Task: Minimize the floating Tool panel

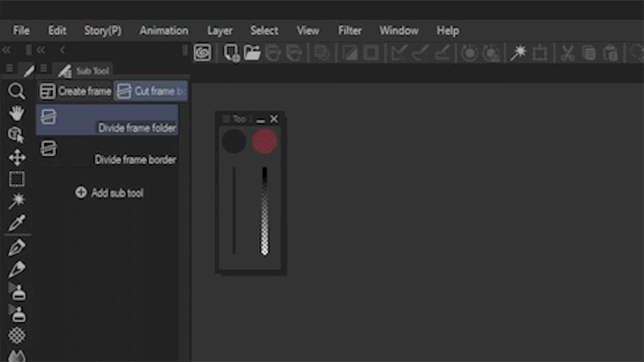Action: 261,120
